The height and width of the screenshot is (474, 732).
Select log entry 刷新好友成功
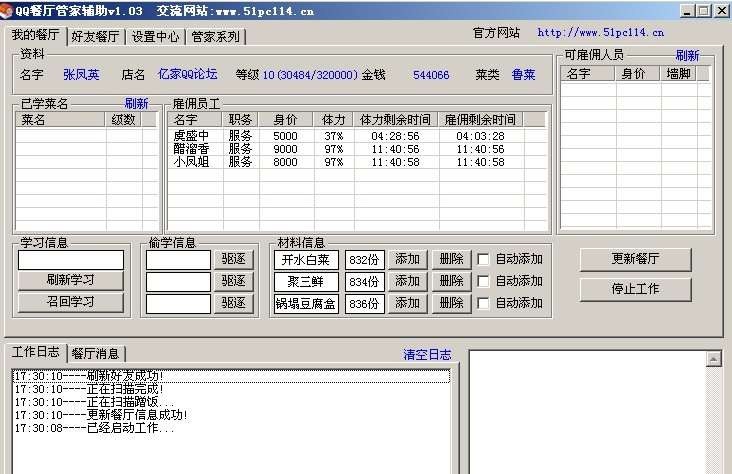pyautogui.click(x=232, y=376)
